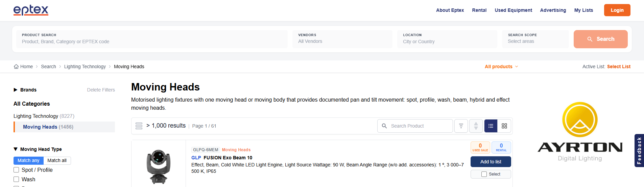Open Used Equipment menu item

(513, 10)
